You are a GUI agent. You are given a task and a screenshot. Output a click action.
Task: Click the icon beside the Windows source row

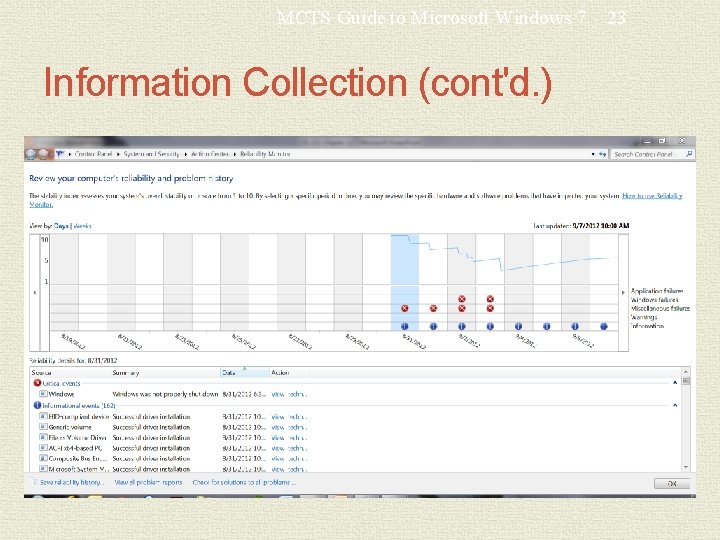tap(43, 394)
